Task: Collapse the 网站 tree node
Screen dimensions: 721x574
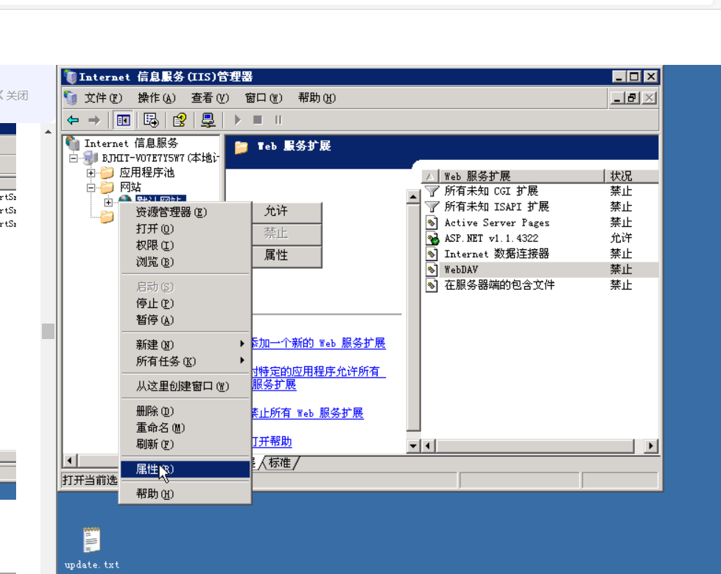Action: pyautogui.click(x=91, y=188)
